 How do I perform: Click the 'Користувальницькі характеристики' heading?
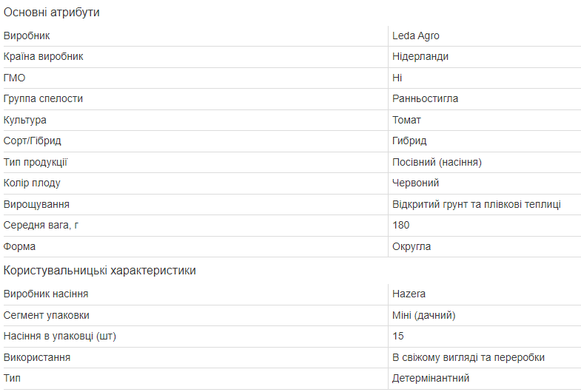click(100, 271)
